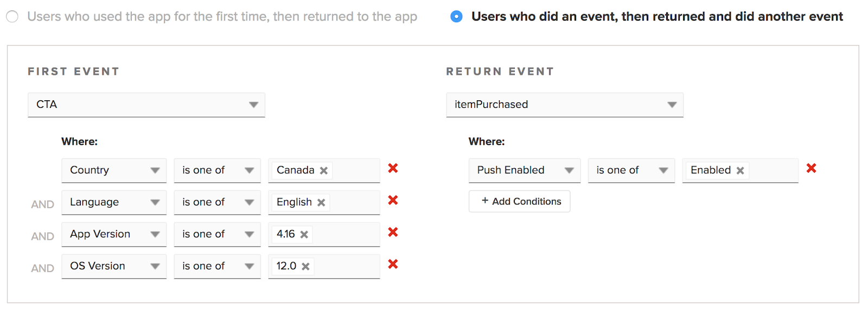
Task: Remove the English tag from Language values
Action: [321, 203]
